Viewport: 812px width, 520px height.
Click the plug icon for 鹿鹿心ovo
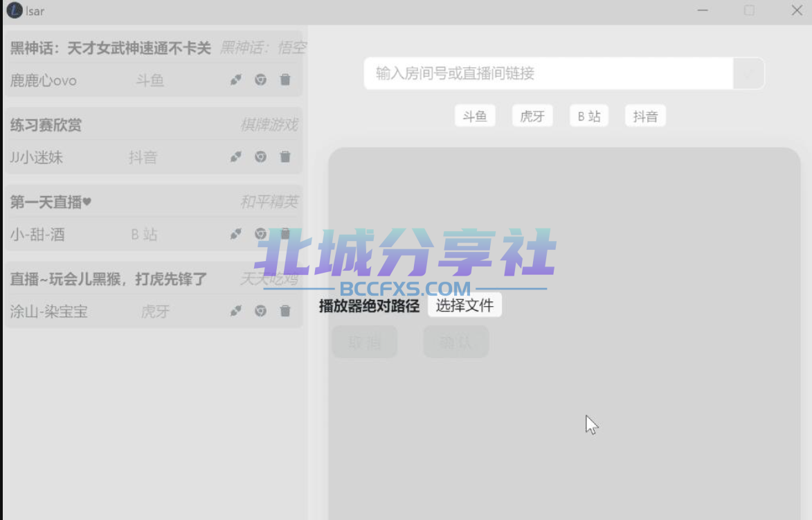[235, 80]
